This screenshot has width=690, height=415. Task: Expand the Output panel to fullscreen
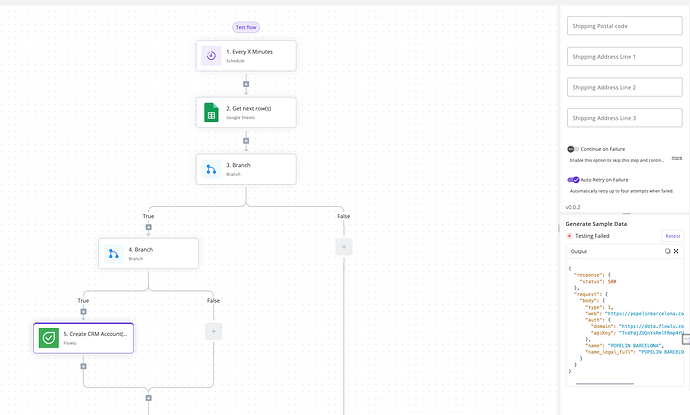click(x=676, y=251)
